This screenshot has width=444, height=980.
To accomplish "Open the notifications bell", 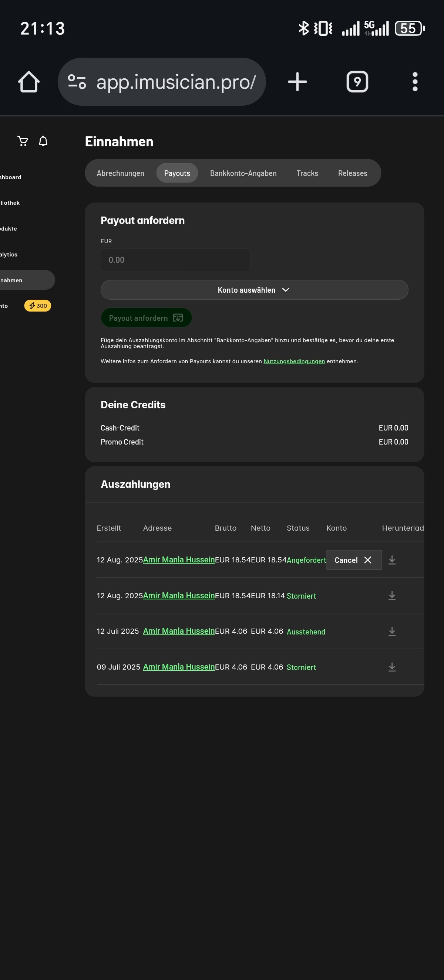I will 43,141.
